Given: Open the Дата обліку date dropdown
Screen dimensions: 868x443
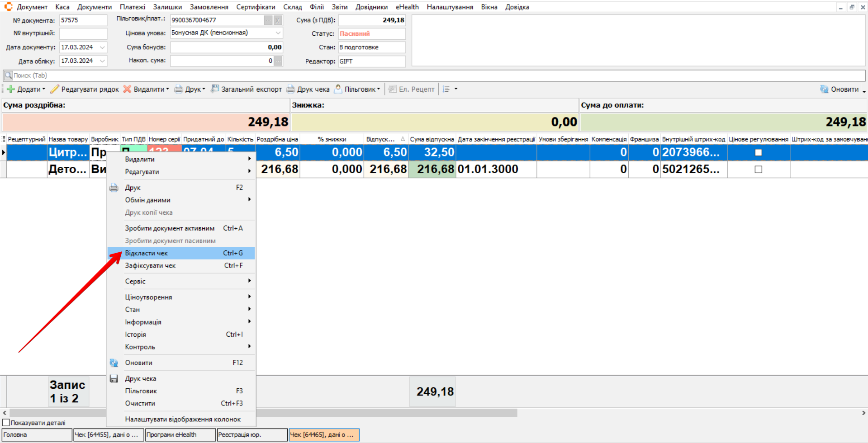Looking at the screenshot, I should (103, 61).
